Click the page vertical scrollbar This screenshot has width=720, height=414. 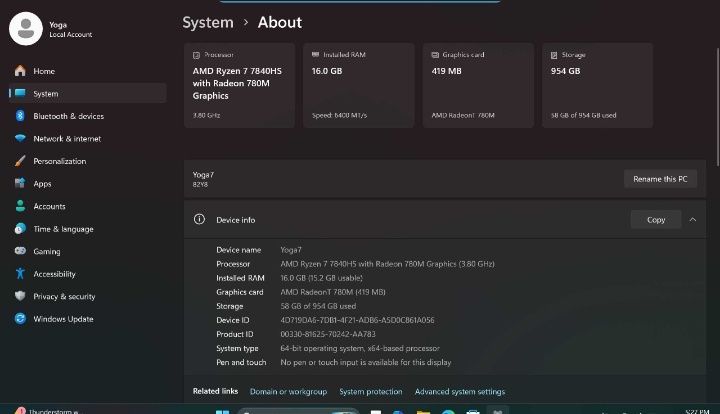tap(717, 106)
